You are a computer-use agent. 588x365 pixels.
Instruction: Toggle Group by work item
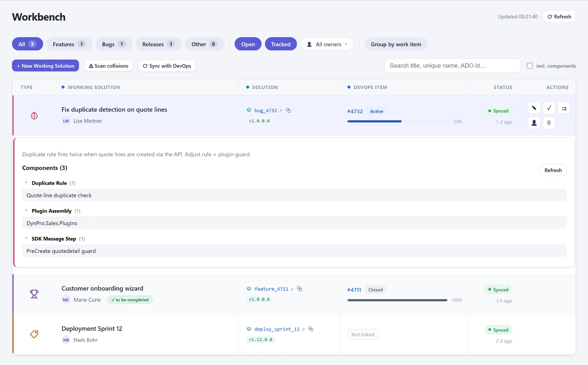[396, 44]
